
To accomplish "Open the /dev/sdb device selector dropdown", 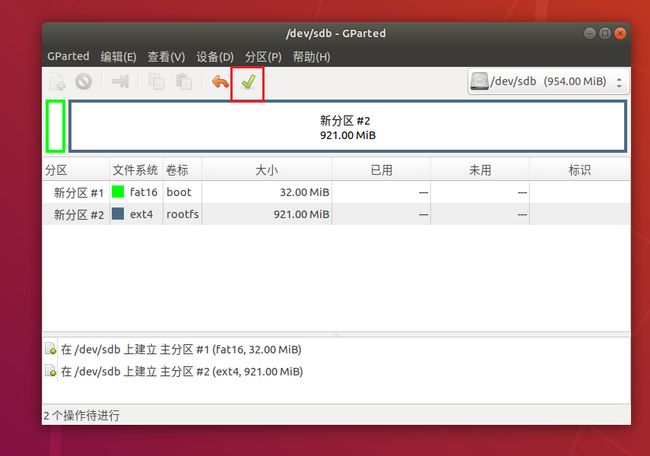I will [548, 82].
